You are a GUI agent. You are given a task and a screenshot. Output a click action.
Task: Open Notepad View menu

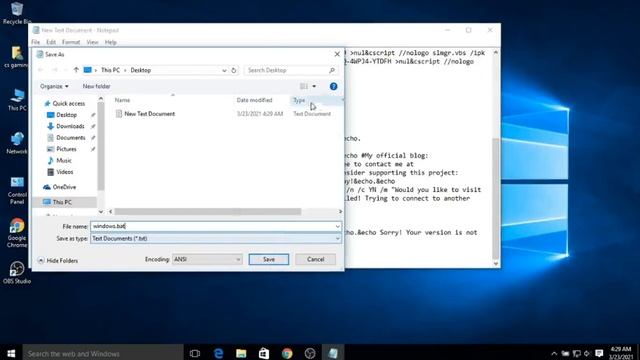point(92,42)
